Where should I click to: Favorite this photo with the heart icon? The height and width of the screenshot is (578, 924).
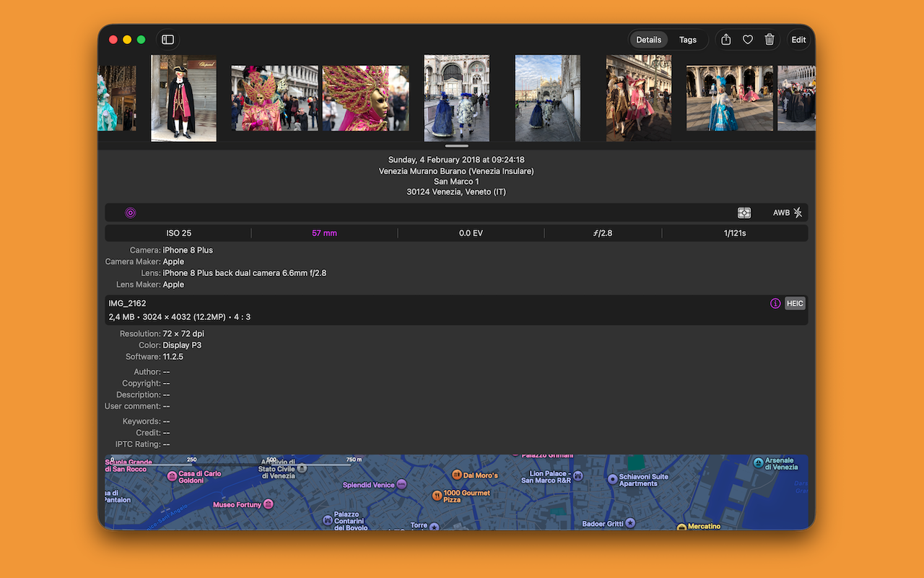pos(748,40)
